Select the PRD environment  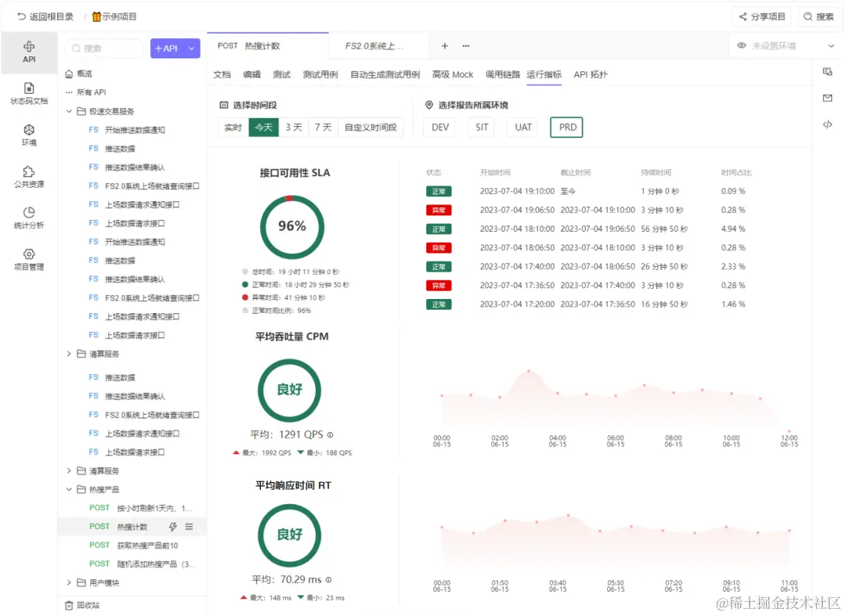[x=566, y=127]
